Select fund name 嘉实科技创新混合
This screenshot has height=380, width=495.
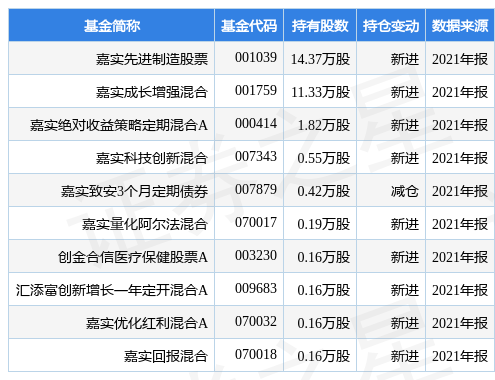coord(152,158)
